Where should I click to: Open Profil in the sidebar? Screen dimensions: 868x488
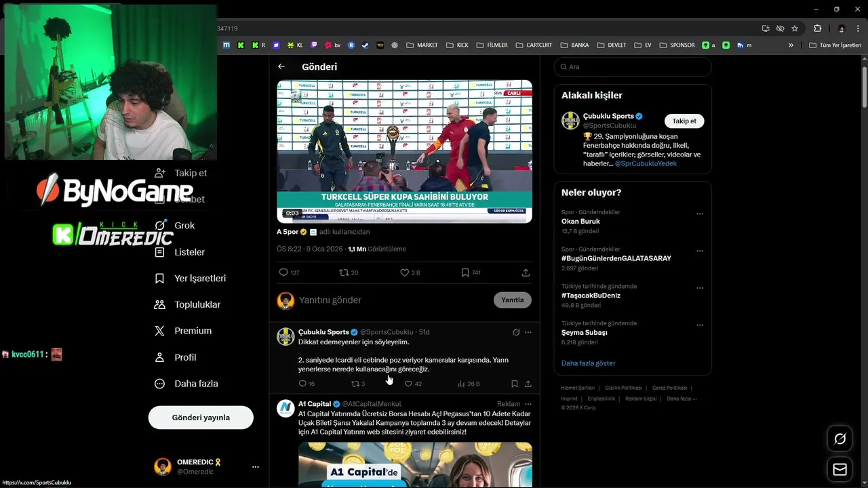(x=175, y=357)
